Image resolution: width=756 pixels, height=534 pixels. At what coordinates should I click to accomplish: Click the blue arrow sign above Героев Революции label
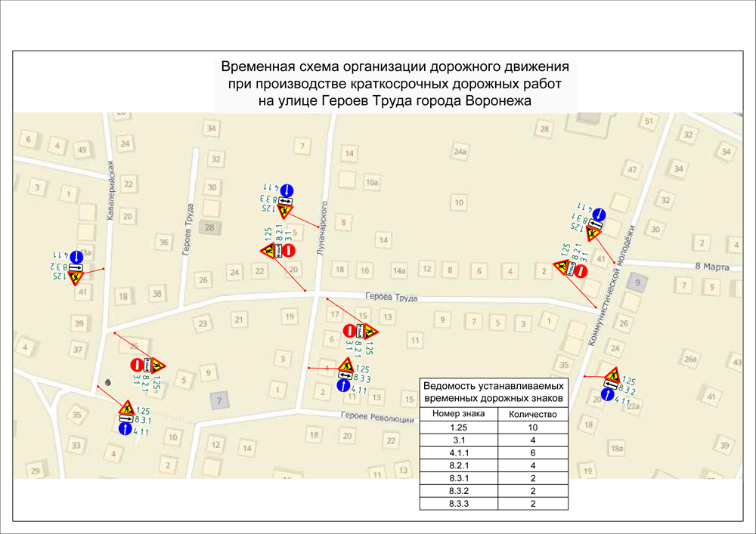(343, 385)
